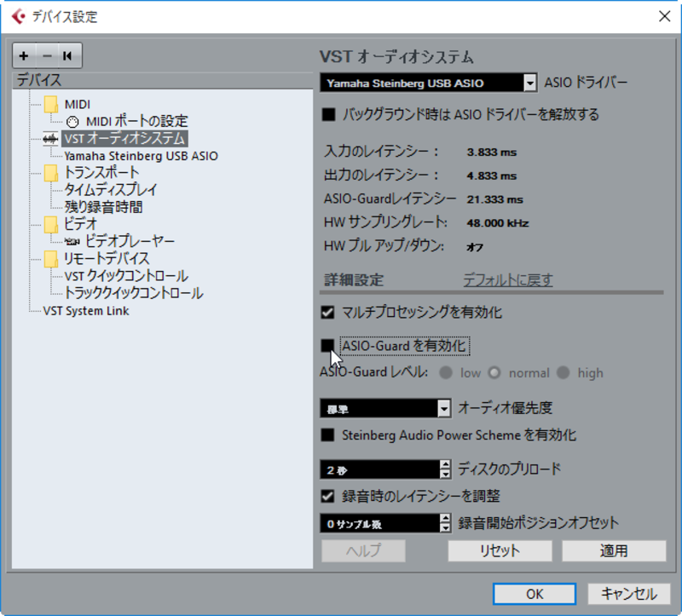Click the reset-to-start icon beside minus
The width and height of the screenshot is (682, 616).
tap(67, 56)
